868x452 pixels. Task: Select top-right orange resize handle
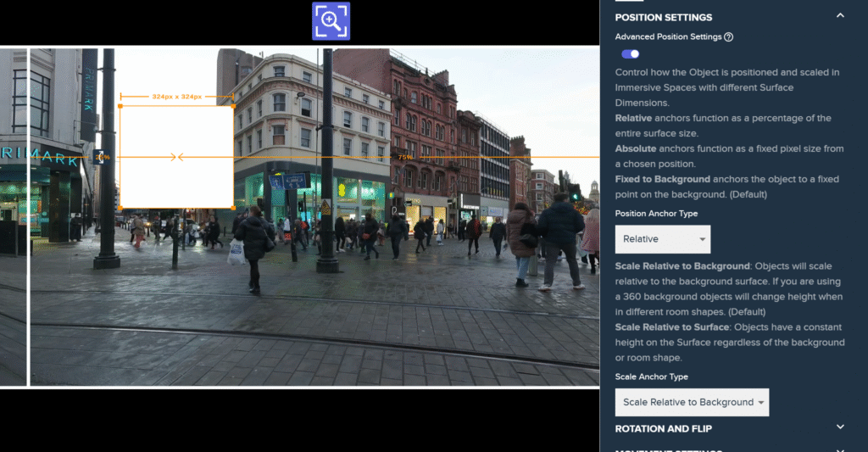[233, 106]
